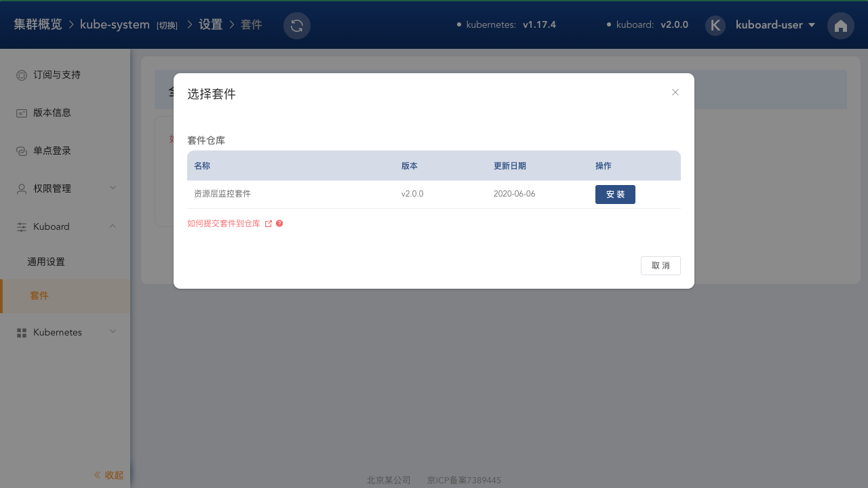Click the refresh icon in header
The height and width of the screenshot is (488, 868).
point(297,26)
